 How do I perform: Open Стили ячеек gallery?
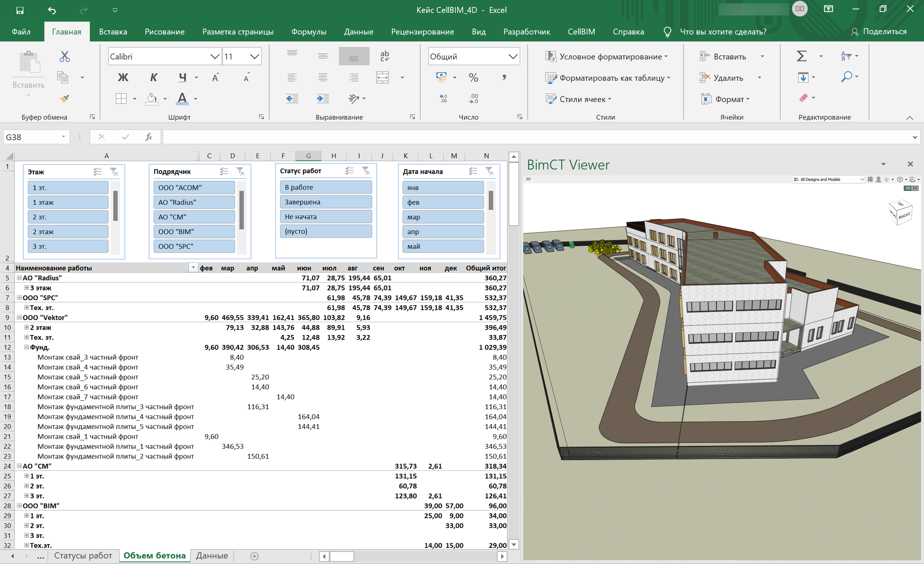pyautogui.click(x=578, y=99)
